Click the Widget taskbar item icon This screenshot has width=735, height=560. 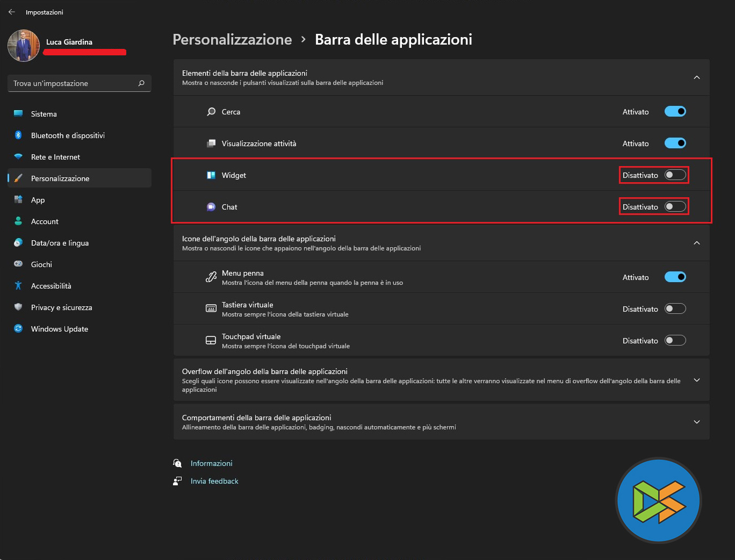[x=211, y=175]
